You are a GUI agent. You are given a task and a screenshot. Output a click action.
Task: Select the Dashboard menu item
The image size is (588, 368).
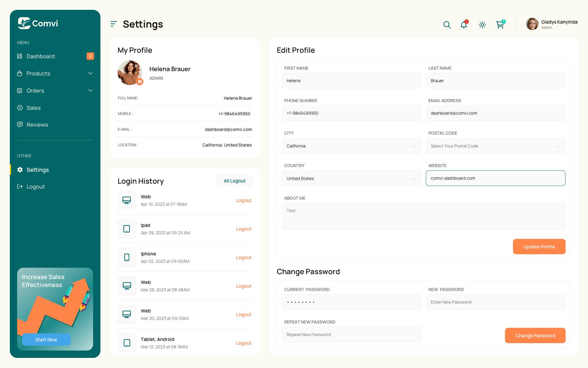[x=40, y=56]
